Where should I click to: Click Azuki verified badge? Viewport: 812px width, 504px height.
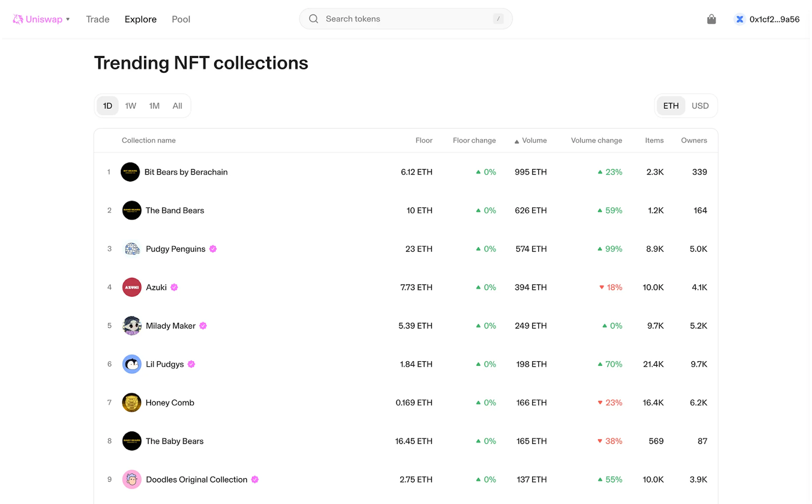click(174, 287)
